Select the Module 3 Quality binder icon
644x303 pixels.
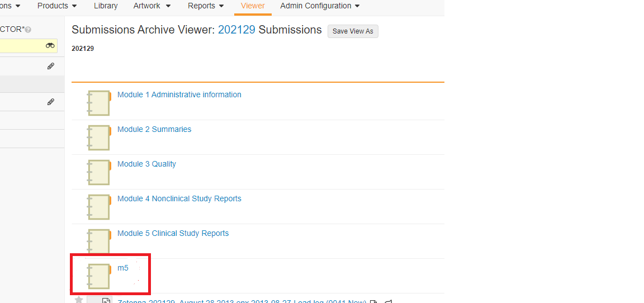(x=98, y=172)
